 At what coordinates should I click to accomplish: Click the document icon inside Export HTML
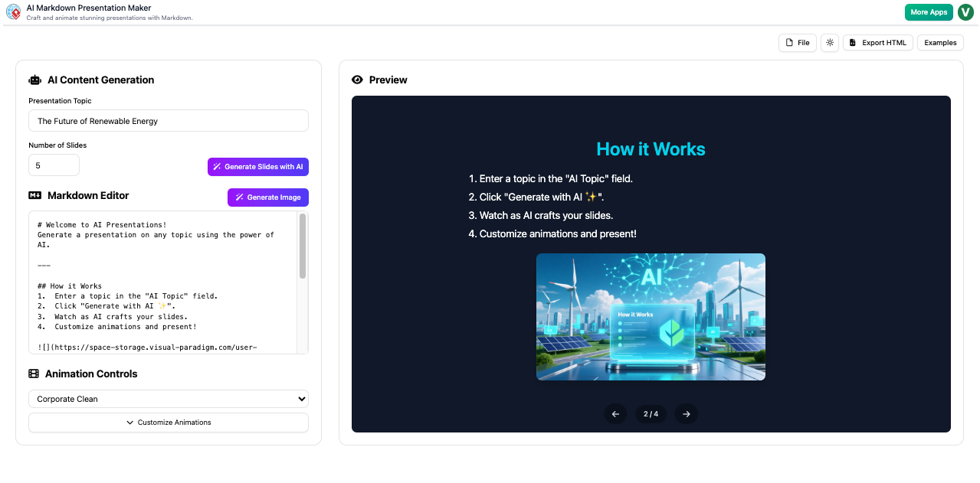tap(853, 42)
